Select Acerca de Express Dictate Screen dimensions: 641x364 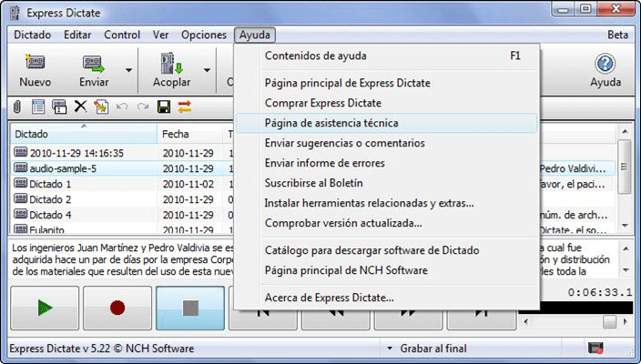tap(329, 298)
